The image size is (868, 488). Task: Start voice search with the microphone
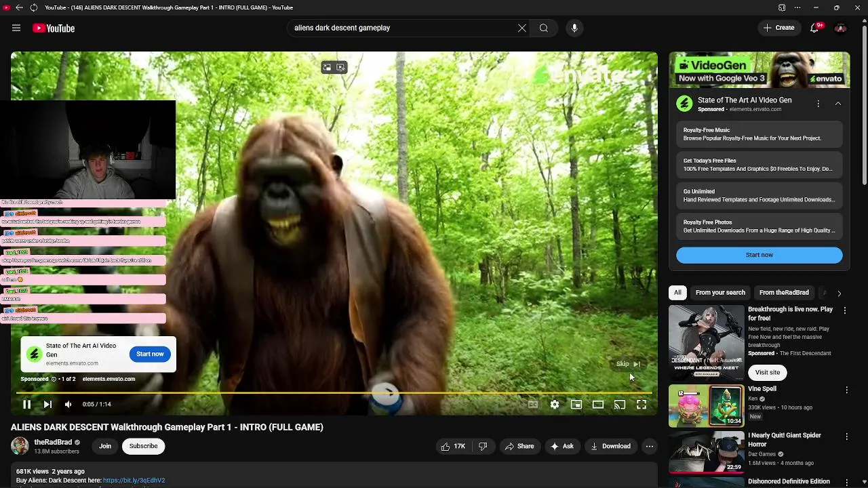[x=574, y=28]
